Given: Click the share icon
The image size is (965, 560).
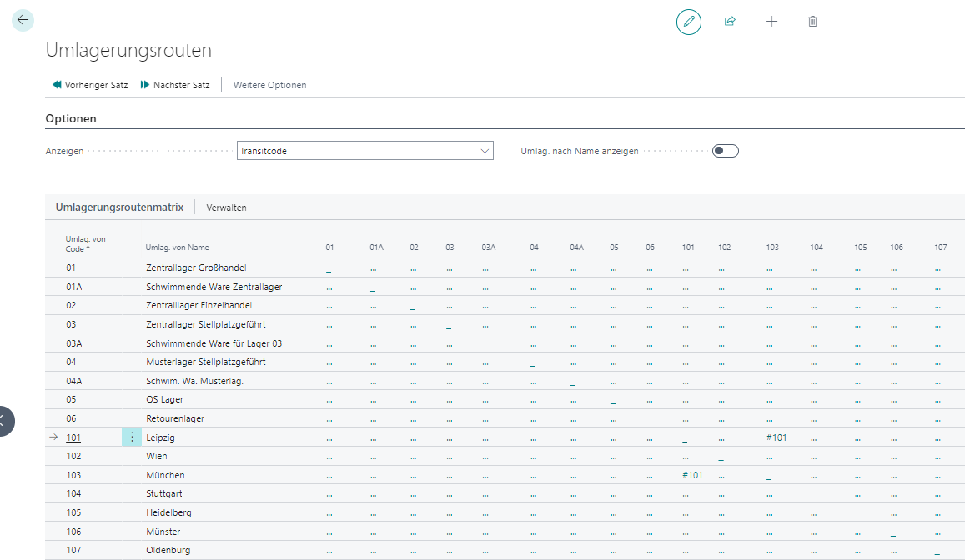Looking at the screenshot, I should pyautogui.click(x=730, y=22).
